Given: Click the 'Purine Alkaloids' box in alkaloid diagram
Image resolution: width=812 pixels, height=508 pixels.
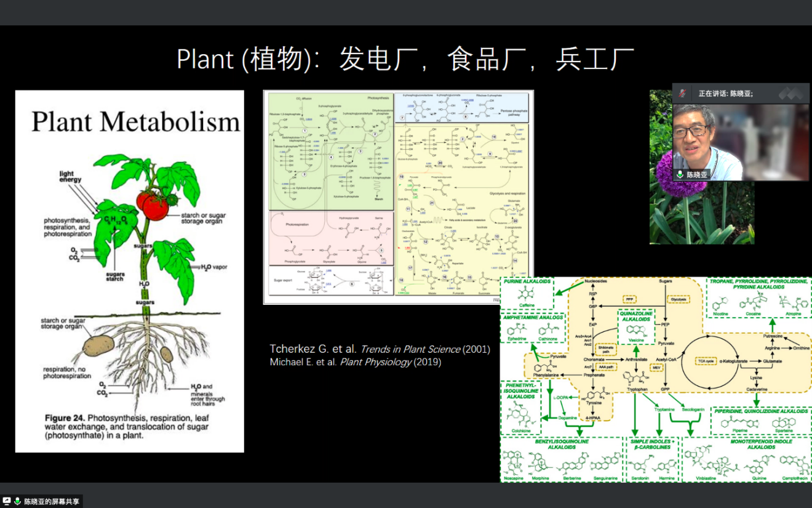Looking at the screenshot, I should (x=527, y=292).
